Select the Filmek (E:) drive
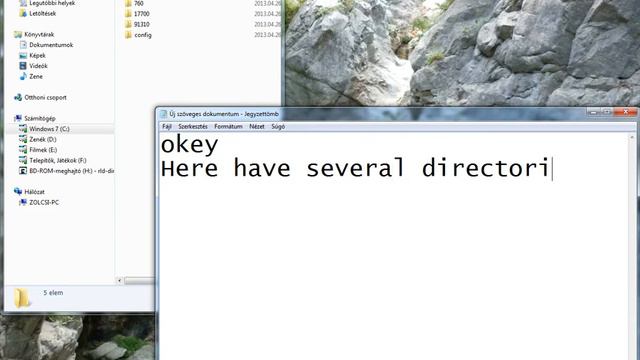This screenshot has width=640, height=360. coord(43,150)
